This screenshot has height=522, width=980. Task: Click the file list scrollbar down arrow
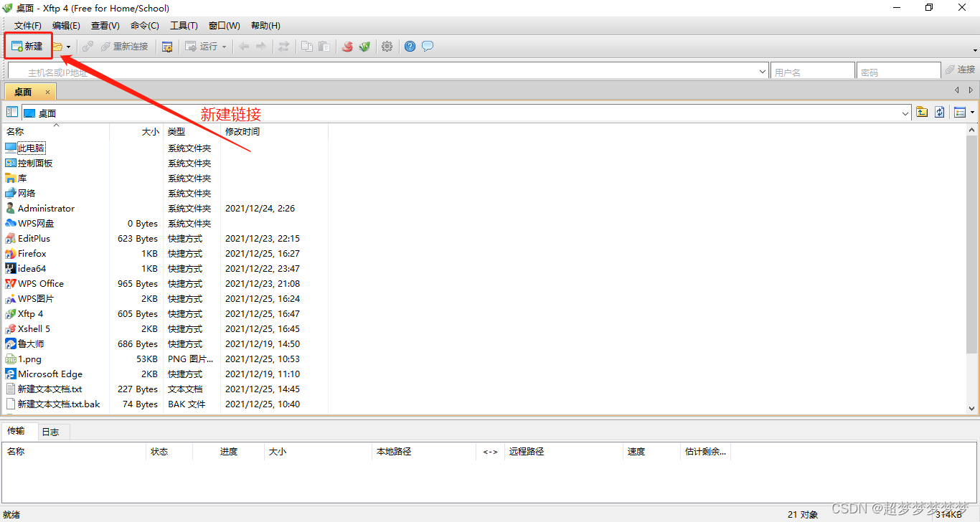click(x=973, y=408)
